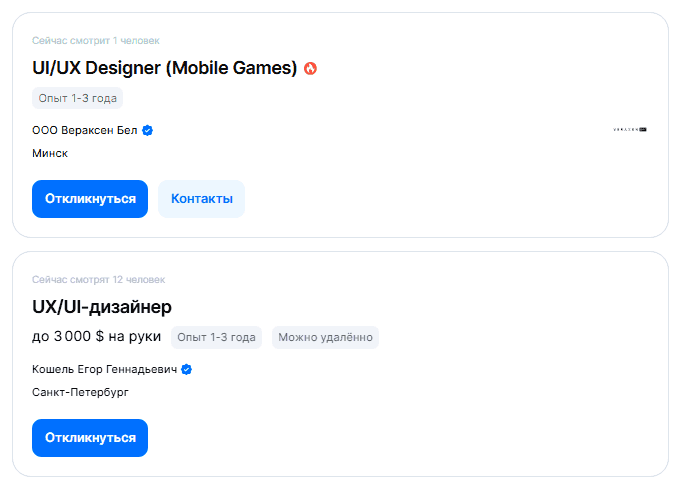
Task: Open the UX/UI-дизайнер vacancy title
Action: 102,307
